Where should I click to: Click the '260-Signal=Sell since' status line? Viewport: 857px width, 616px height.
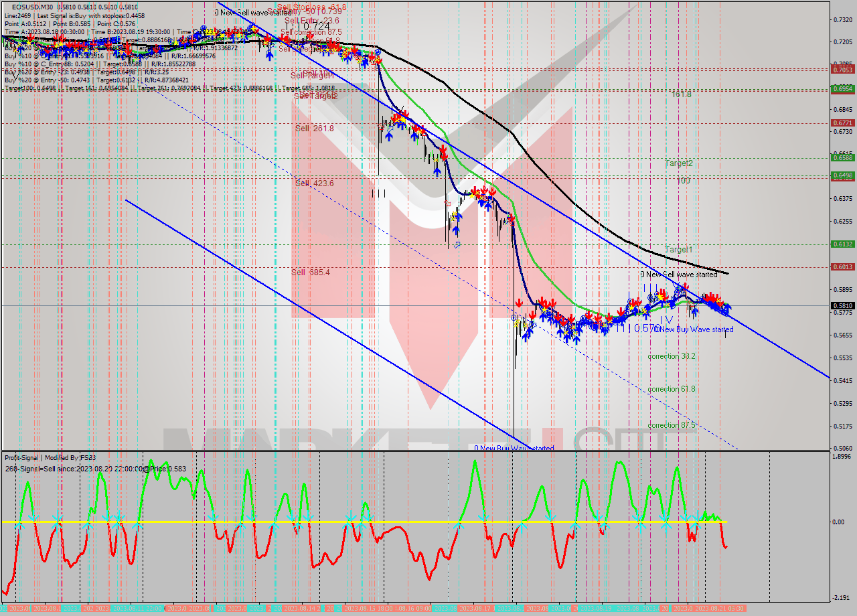(x=95, y=469)
